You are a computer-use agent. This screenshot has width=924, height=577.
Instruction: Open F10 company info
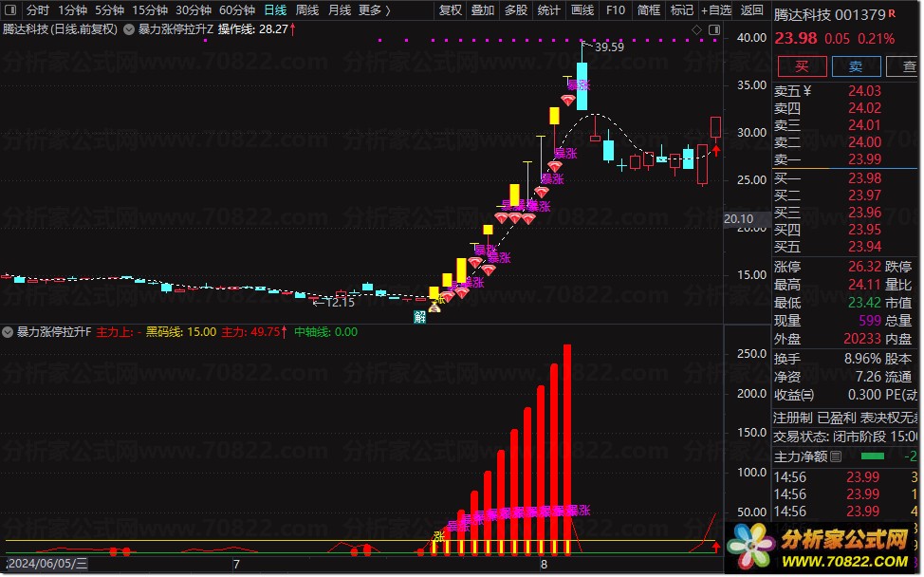coord(616,10)
